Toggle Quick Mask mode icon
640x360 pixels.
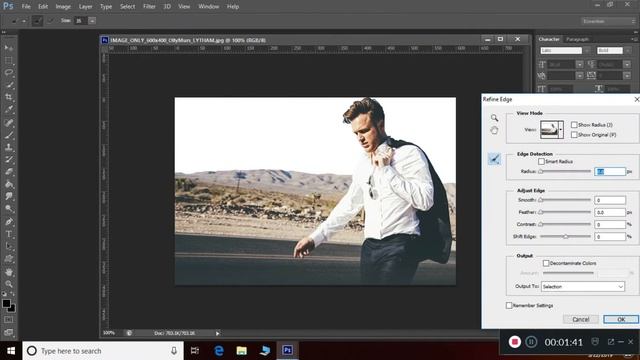tap(9, 320)
